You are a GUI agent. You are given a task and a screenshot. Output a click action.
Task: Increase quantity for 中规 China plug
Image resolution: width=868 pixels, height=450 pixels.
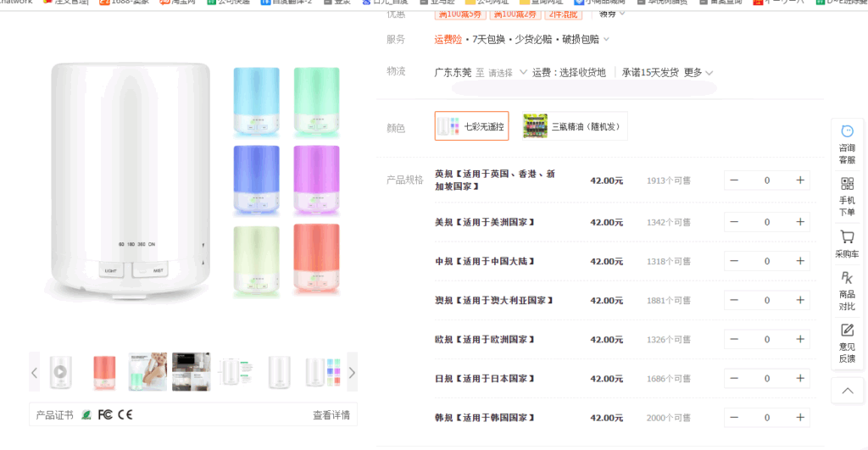(x=800, y=261)
